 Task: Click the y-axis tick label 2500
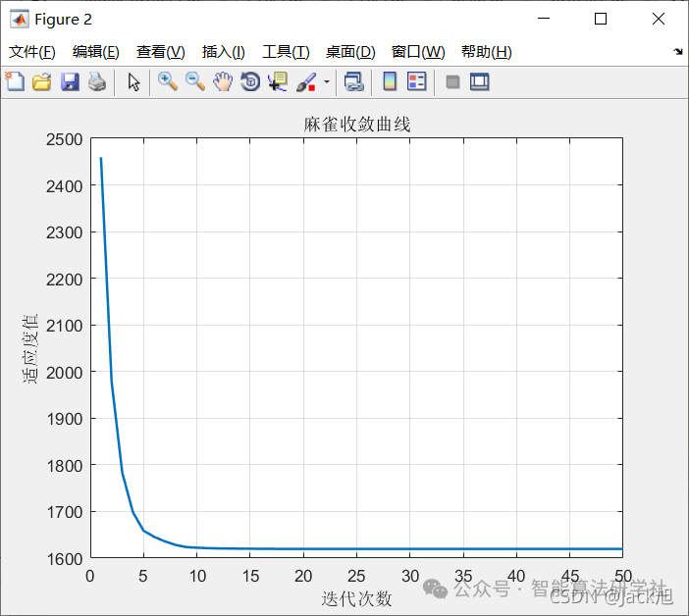coord(64,139)
